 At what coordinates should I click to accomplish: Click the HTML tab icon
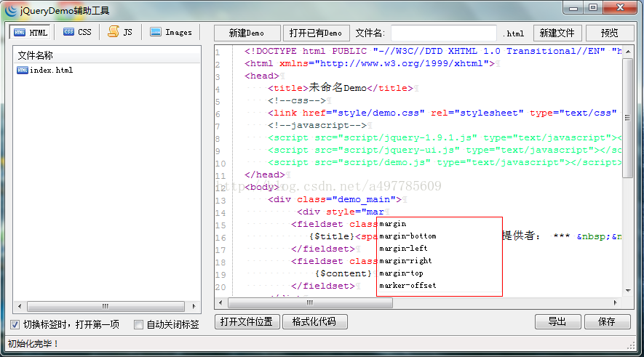[x=20, y=33]
